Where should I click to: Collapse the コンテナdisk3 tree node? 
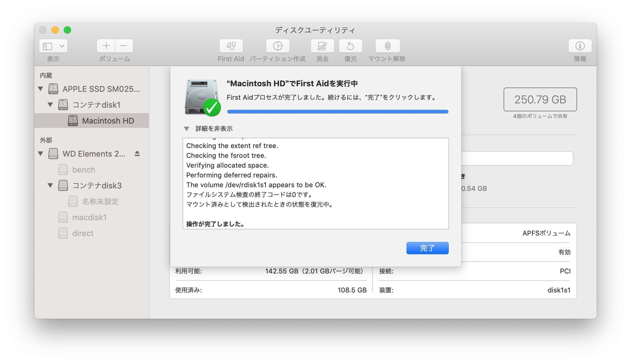click(x=50, y=185)
